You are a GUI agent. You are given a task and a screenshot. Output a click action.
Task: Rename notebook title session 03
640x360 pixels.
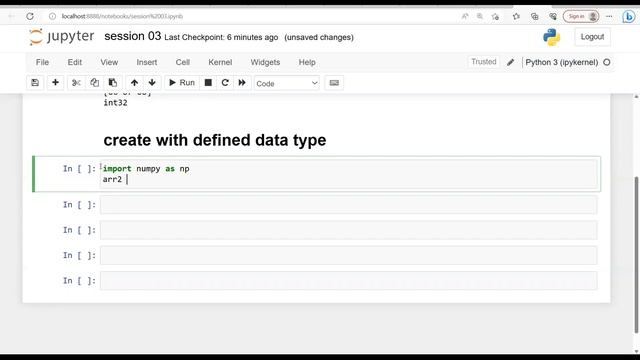[x=133, y=36]
